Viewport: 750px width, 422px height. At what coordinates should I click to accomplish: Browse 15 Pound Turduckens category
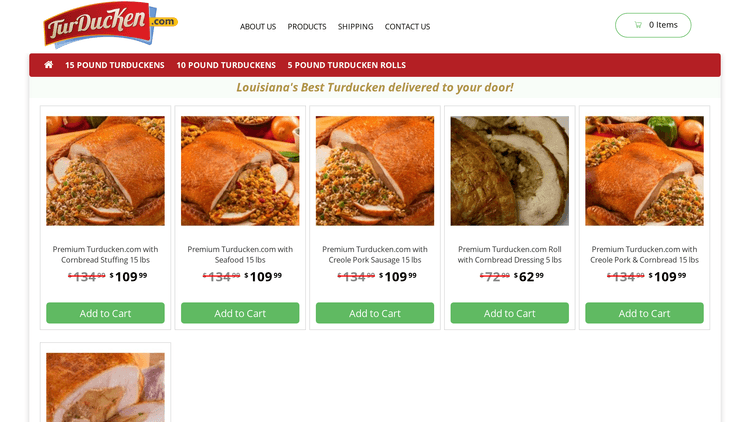[115, 65]
